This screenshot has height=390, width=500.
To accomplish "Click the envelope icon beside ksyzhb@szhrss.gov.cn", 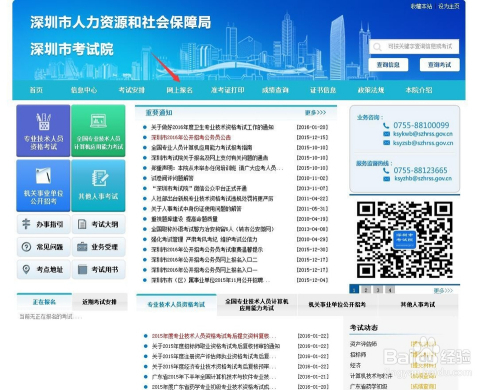I will tap(386, 179).
